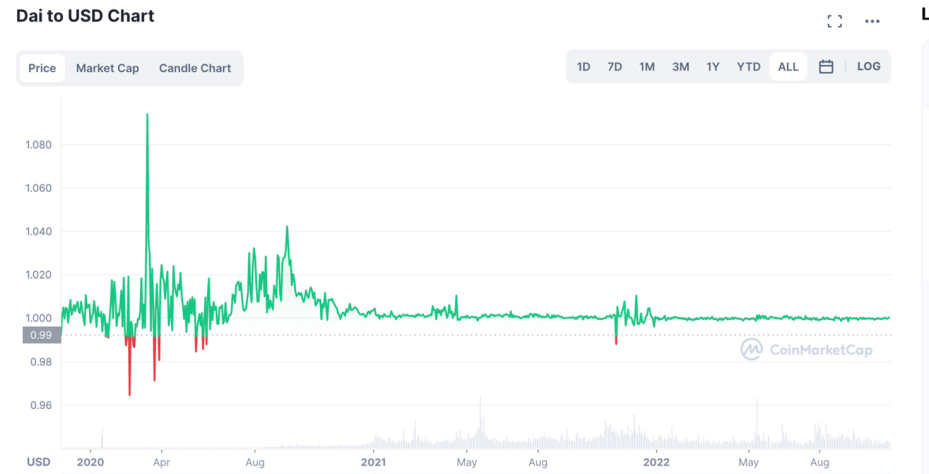Click the Dai to USD Chart heading
This screenshot has height=474, width=929.
tap(85, 16)
